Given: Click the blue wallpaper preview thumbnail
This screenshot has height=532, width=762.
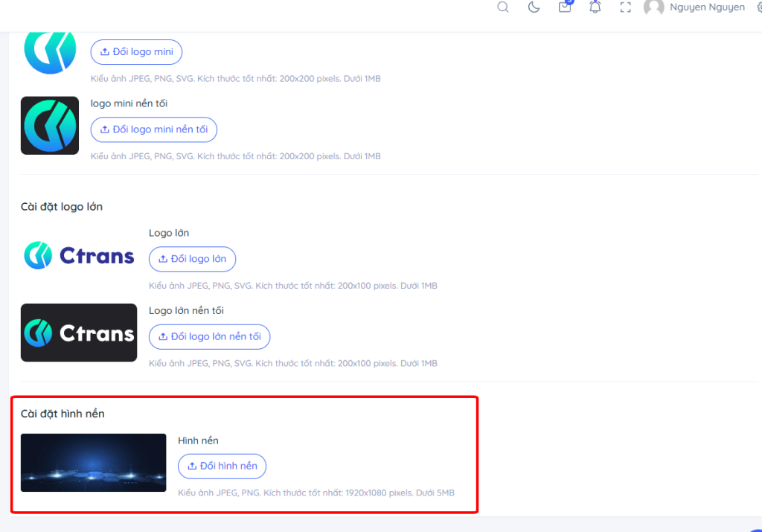Looking at the screenshot, I should pyautogui.click(x=93, y=463).
